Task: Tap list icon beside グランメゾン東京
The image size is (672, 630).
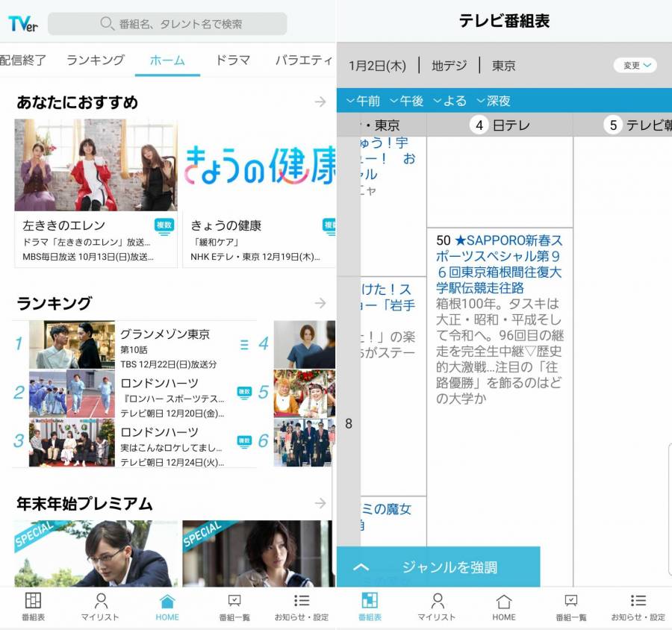Action: click(244, 345)
